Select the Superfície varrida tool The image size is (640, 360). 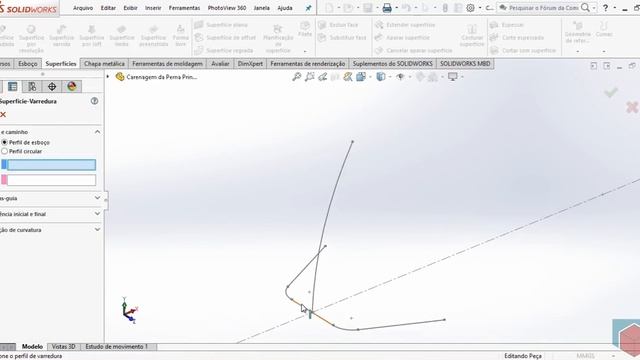point(62,36)
